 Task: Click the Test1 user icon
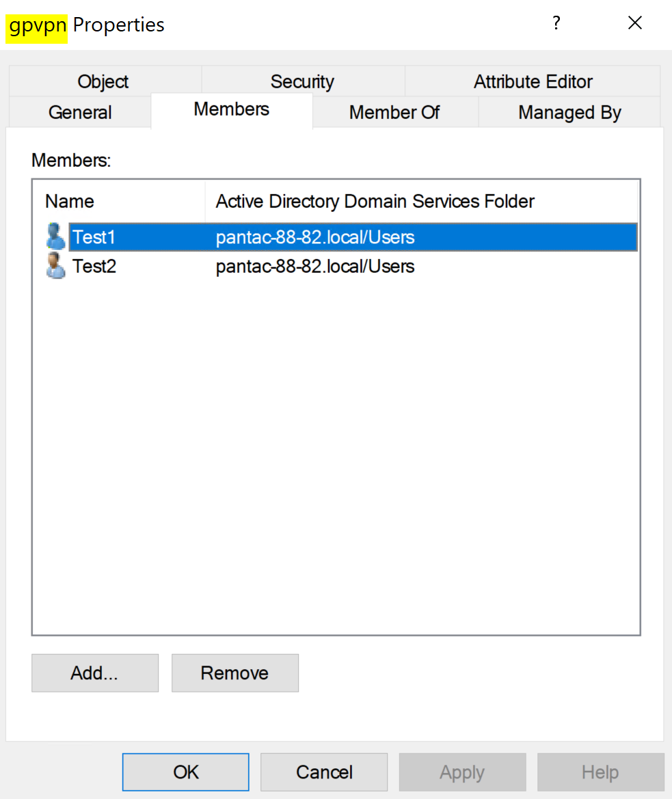55,236
